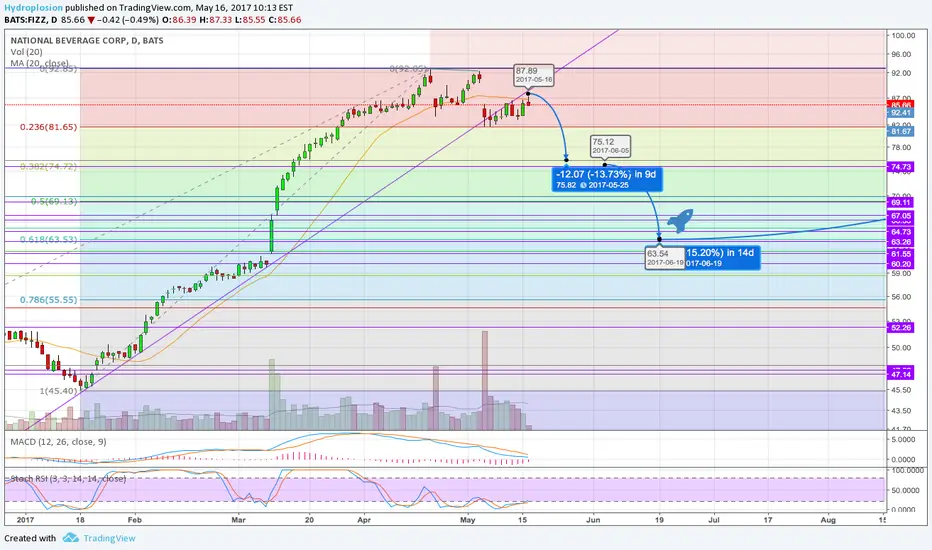Image resolution: width=932 pixels, height=550 pixels.
Task: Click the 92.41 price axis tag
Action: tap(901, 112)
